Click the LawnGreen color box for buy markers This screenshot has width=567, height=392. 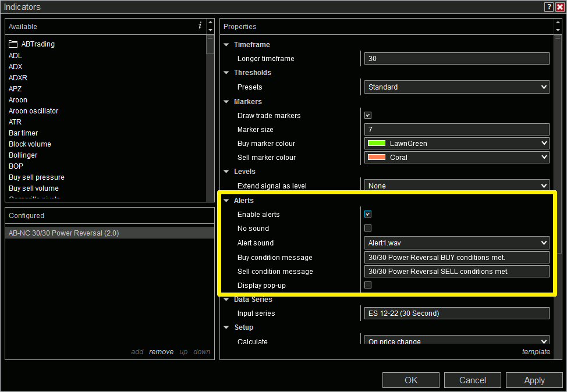pyautogui.click(x=375, y=143)
